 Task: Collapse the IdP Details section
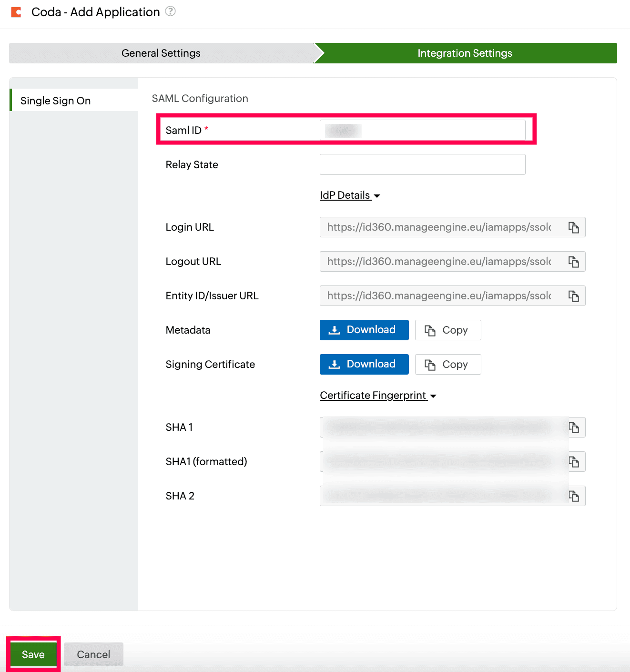(x=350, y=195)
